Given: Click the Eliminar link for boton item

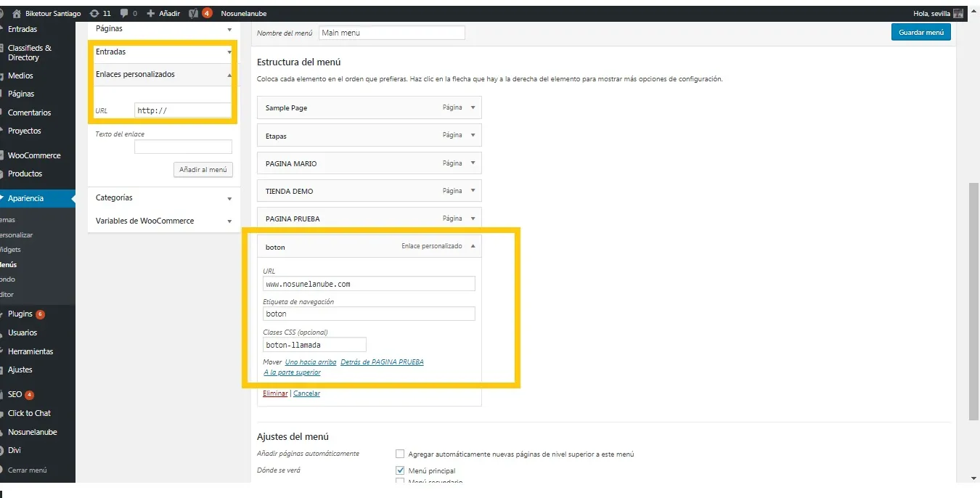Looking at the screenshot, I should coord(275,393).
